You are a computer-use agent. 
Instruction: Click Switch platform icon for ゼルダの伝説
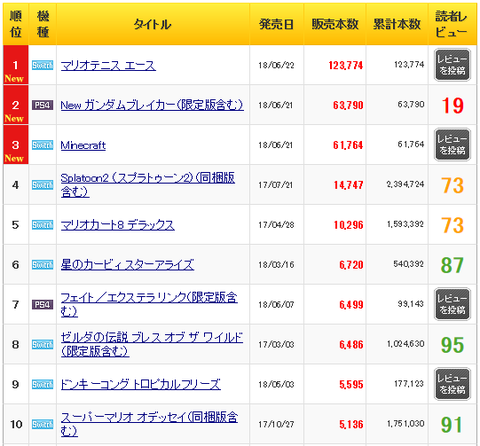click(42, 344)
